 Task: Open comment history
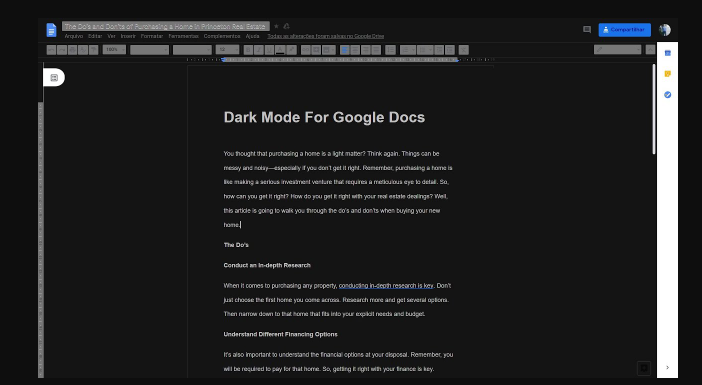[x=587, y=30]
